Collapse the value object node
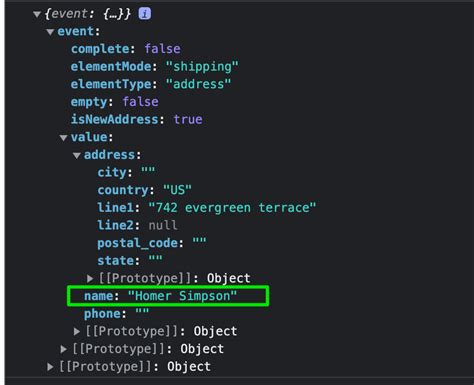The height and width of the screenshot is (385, 474). point(64,138)
